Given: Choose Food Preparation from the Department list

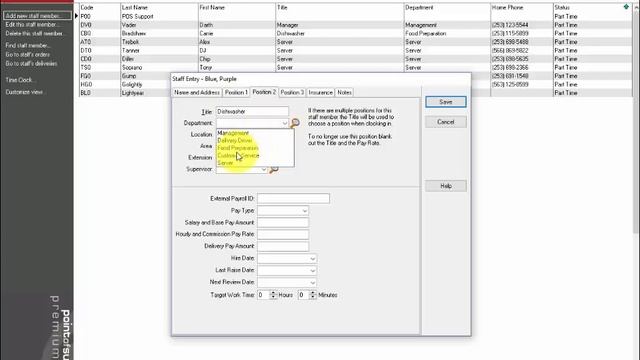Looking at the screenshot, I should pos(238,148).
